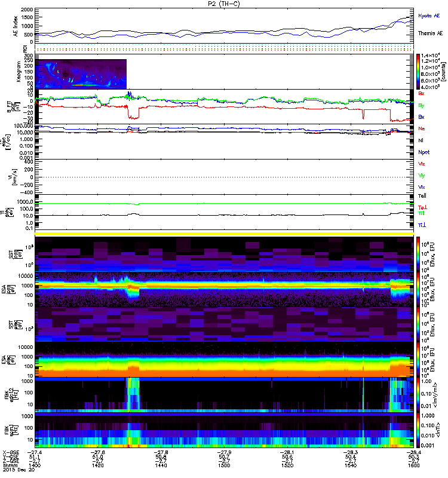The image size is (448, 478).
Task: Click the FBK nT color bar at bottom
Action: click(419, 430)
